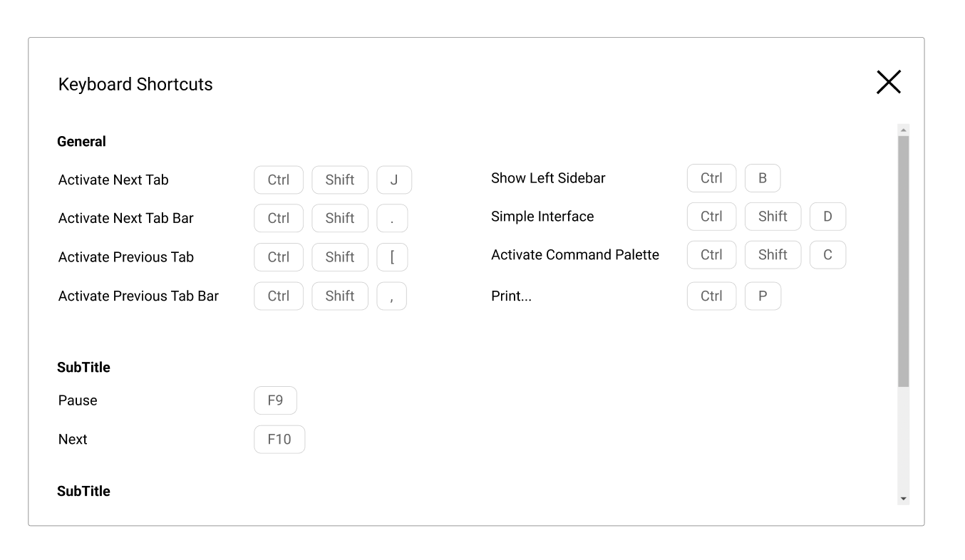
Task: Select the period key badge for Activate Next Tab Bar
Action: tap(391, 218)
